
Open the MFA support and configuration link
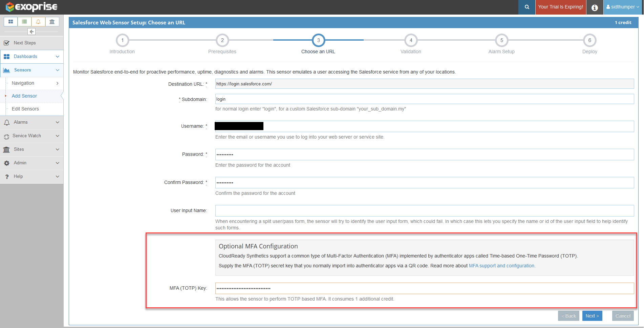(x=501, y=266)
